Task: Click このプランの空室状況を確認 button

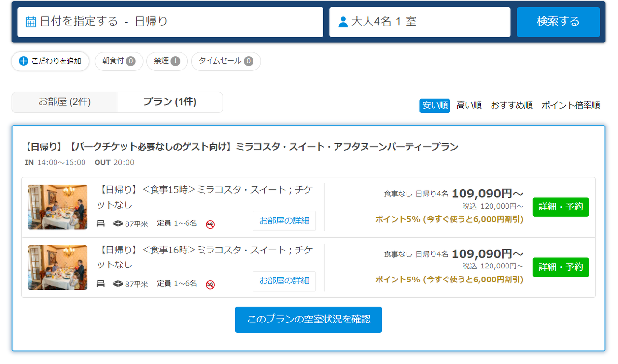Action: pyautogui.click(x=309, y=320)
